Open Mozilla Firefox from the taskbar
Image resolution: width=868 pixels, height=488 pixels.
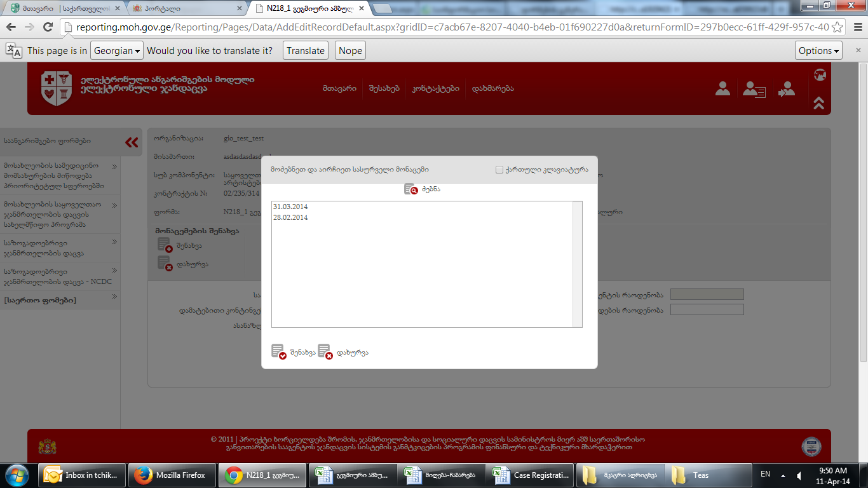click(172, 475)
